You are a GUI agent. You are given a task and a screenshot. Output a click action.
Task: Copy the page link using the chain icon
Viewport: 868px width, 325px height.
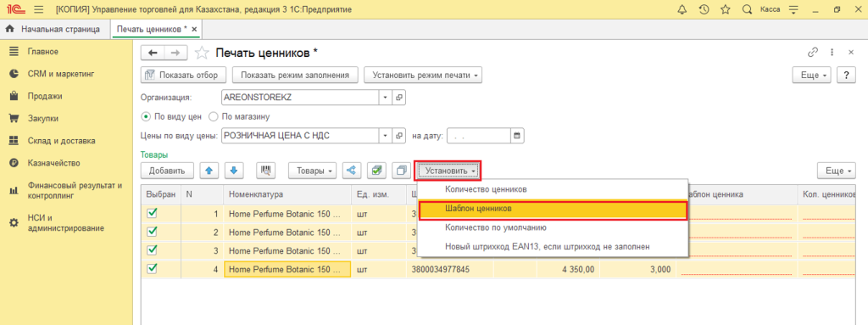coord(813,52)
